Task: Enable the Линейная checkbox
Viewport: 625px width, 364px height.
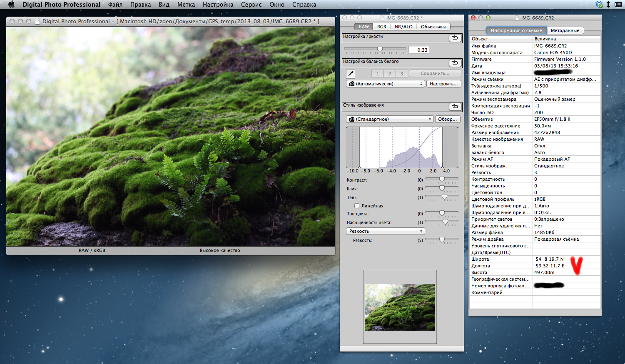Action: (x=357, y=206)
